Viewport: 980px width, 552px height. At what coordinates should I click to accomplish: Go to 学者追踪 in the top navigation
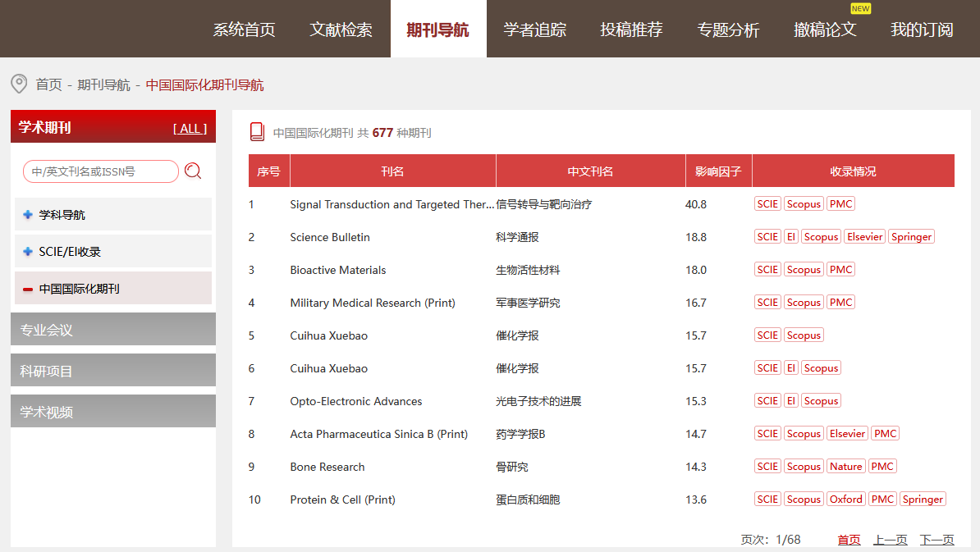tap(535, 30)
